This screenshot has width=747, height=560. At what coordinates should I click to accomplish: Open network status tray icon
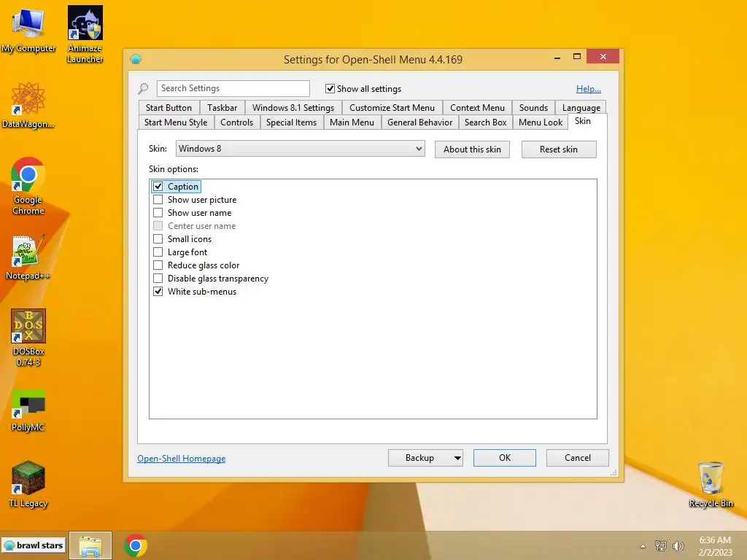(x=661, y=545)
